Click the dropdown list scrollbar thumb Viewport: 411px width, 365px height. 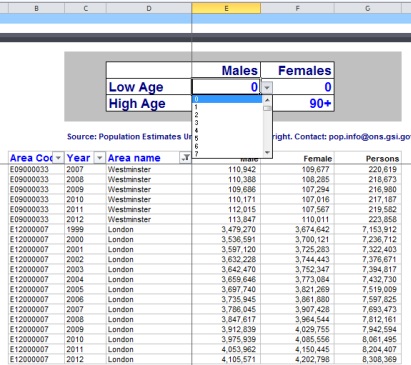point(267,108)
